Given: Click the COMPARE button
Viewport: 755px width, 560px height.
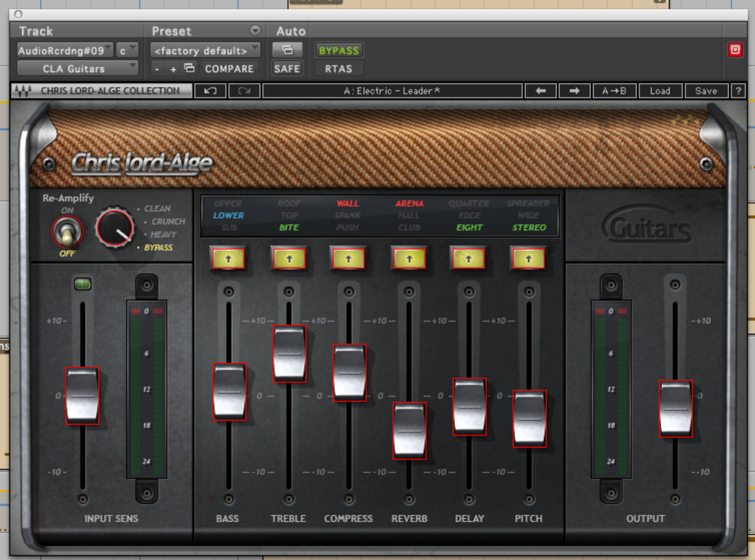Looking at the screenshot, I should [x=229, y=69].
